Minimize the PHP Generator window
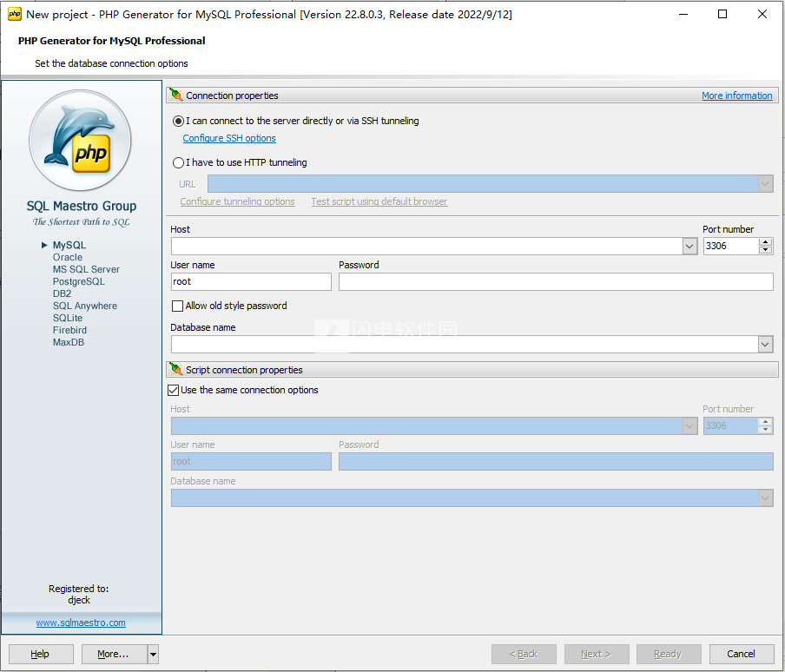785x672 pixels. coord(683,14)
